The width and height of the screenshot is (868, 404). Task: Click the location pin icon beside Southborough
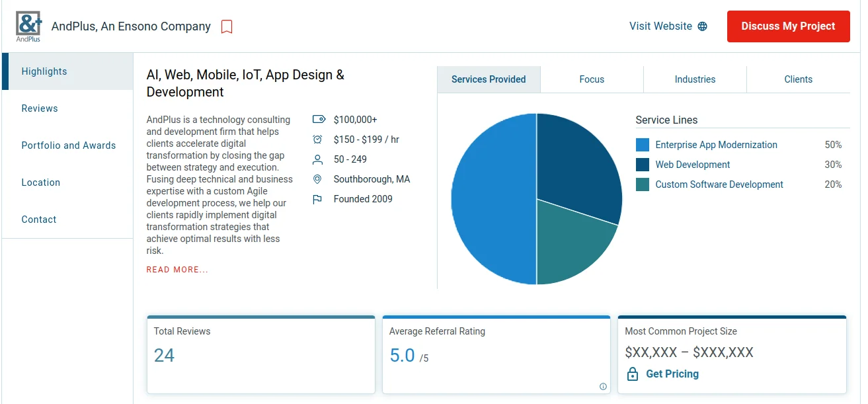coord(317,179)
